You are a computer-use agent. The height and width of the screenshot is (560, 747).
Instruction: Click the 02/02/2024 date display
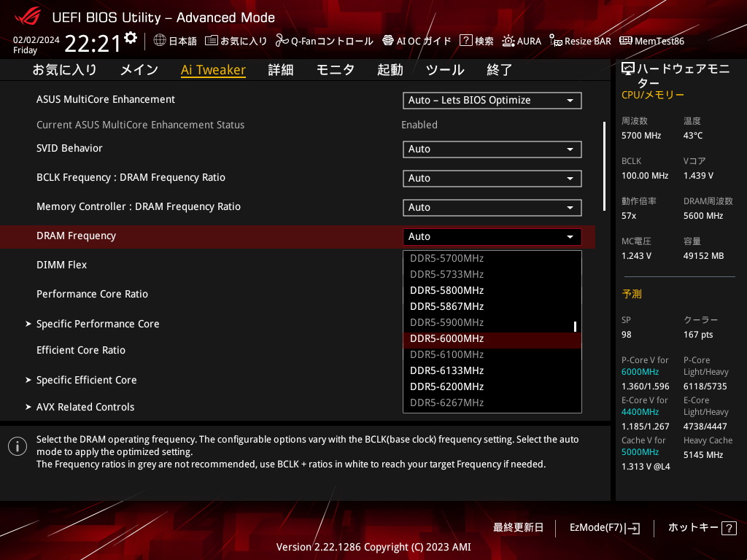click(36, 40)
